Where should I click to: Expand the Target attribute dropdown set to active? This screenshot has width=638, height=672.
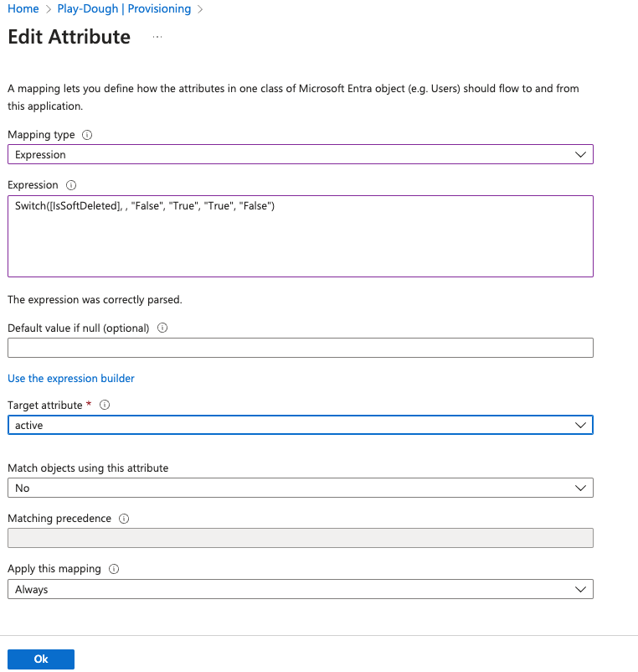pos(301,425)
